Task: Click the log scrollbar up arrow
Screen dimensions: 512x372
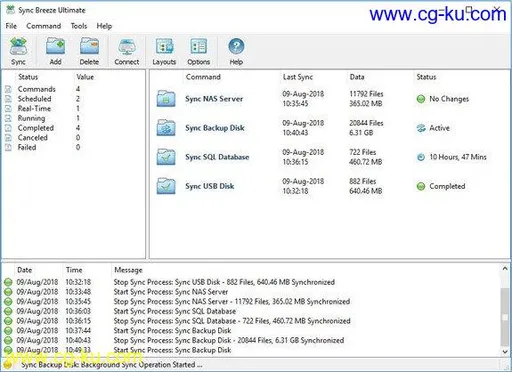Action: pyautogui.click(x=505, y=268)
